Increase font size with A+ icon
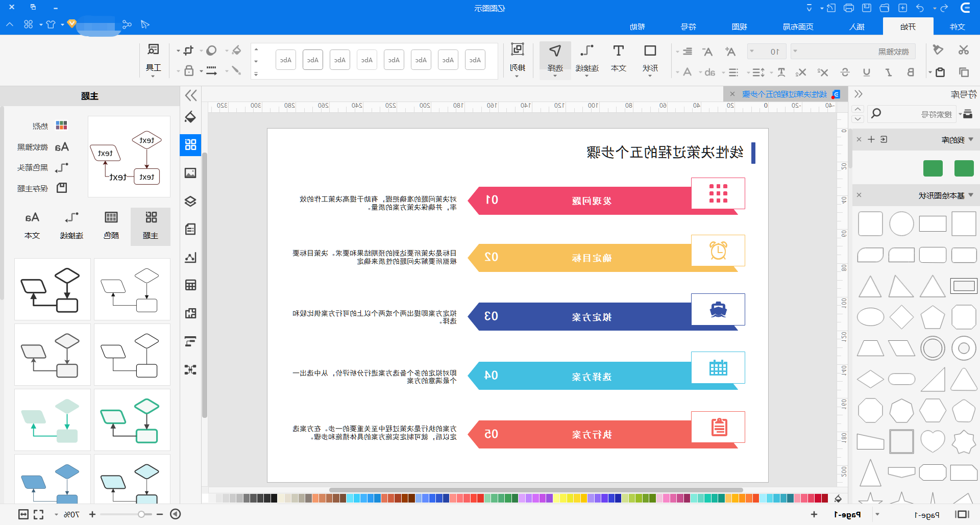The width and height of the screenshot is (980, 525). tap(730, 51)
